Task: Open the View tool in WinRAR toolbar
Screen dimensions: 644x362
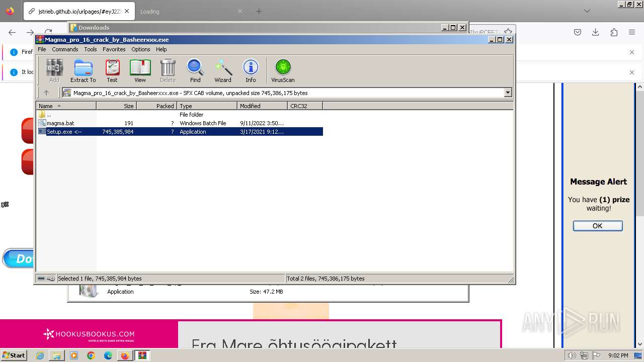Action: [140, 70]
